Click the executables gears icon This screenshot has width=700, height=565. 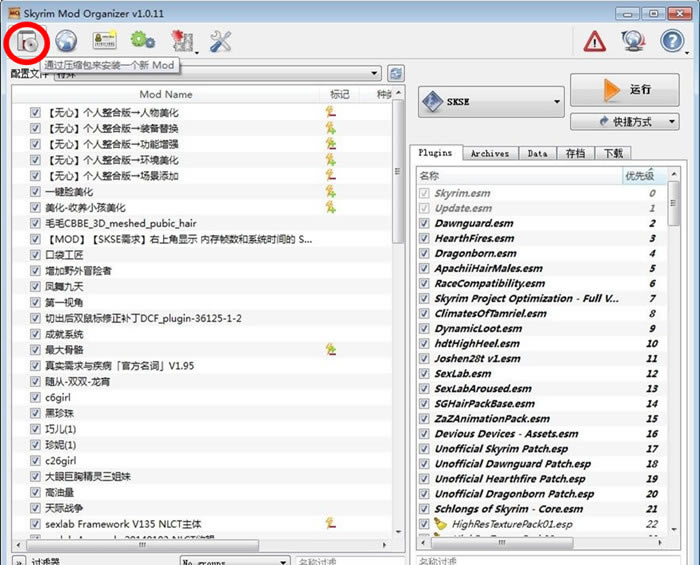[143, 41]
